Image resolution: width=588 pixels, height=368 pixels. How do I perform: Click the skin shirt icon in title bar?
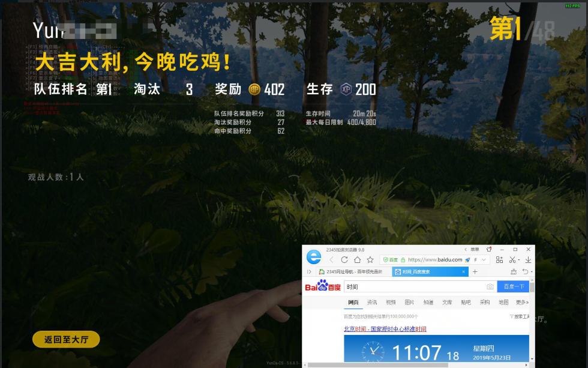click(x=489, y=249)
